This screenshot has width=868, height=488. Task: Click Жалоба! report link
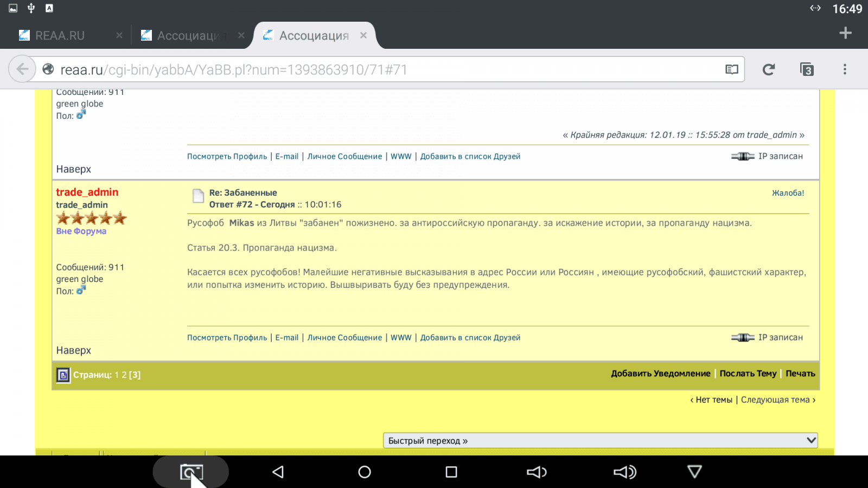click(788, 193)
